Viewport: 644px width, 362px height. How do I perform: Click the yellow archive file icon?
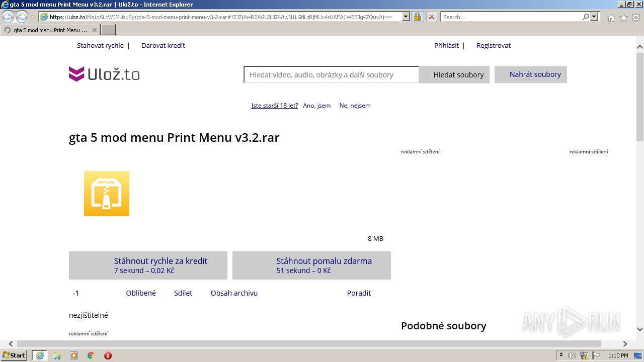pyautogui.click(x=107, y=194)
